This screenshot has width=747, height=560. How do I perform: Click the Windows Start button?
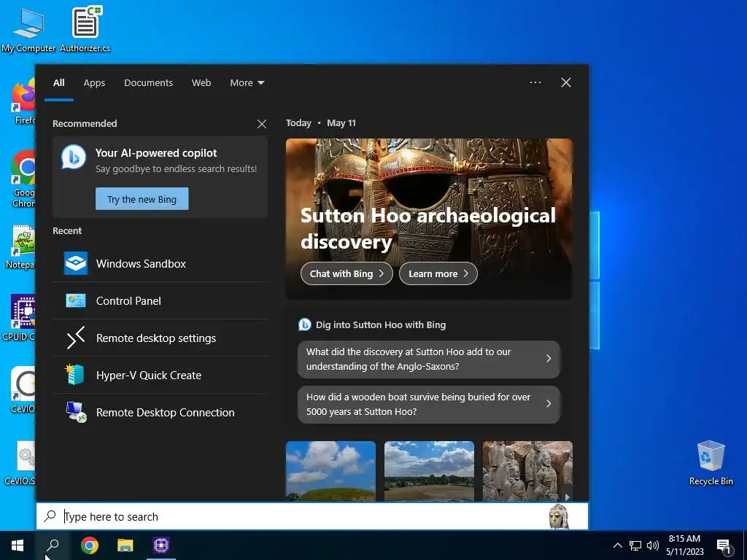[18, 545]
